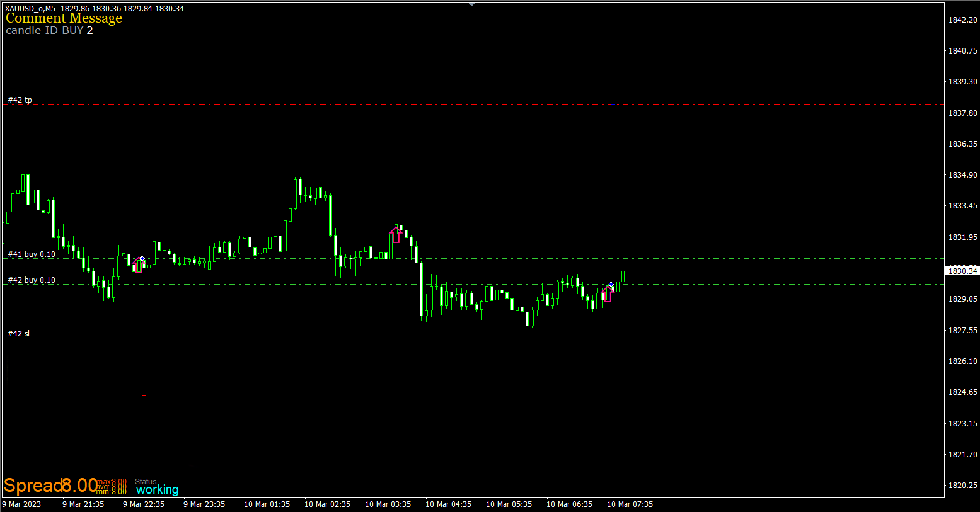Viewport: 980px width, 512px height.
Task: Click the 10 Mar 05:35 time label
Action: point(509,504)
